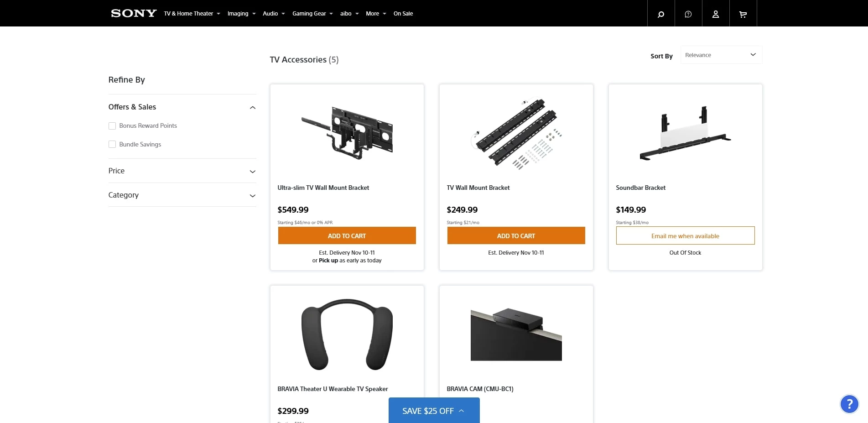Expand the Category filter section
The width and height of the screenshot is (868, 423).
tap(182, 195)
